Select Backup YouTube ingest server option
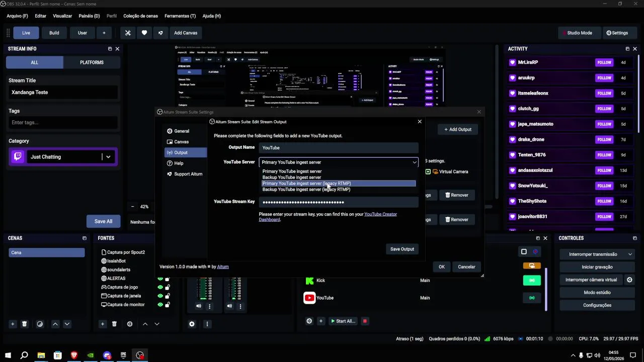644x362 pixels. pyautogui.click(x=339, y=177)
